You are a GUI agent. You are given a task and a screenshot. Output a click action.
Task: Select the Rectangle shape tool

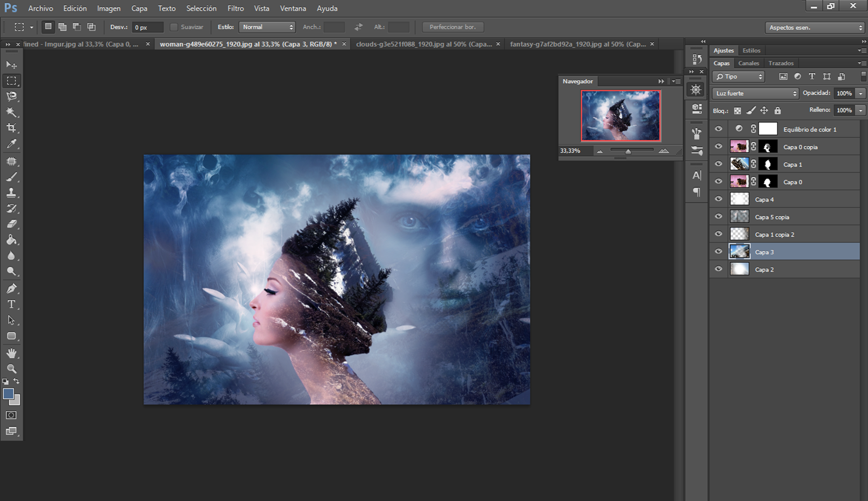pos(12,336)
